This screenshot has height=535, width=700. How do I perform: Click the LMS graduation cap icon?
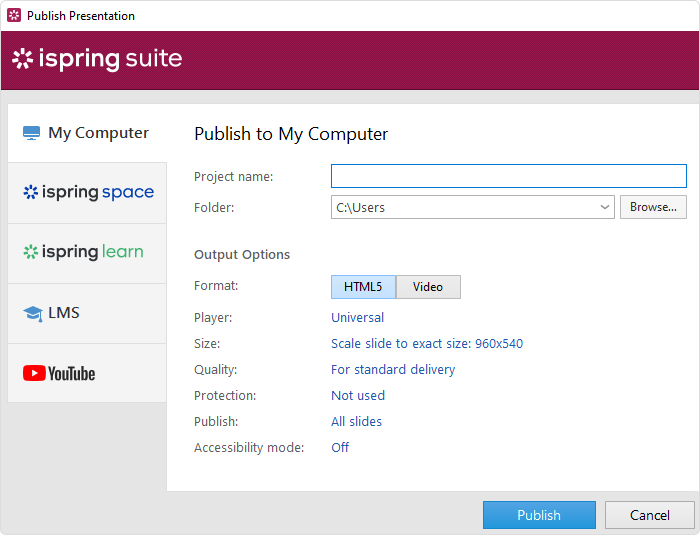click(33, 313)
